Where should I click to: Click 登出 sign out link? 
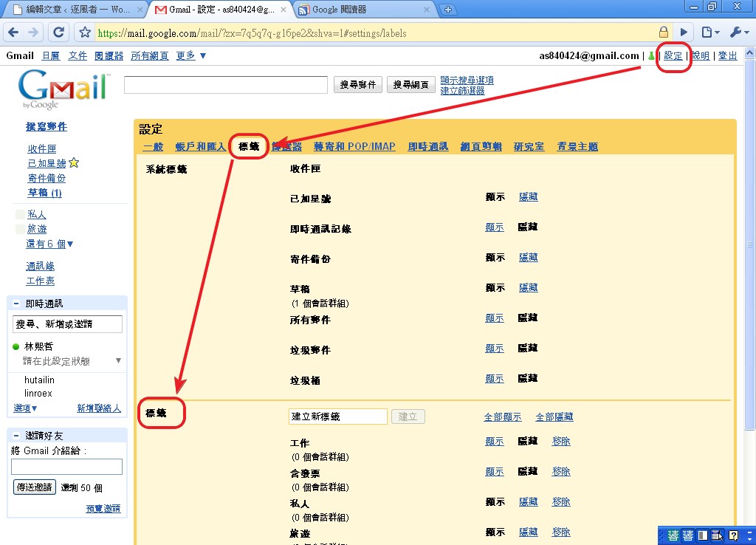coord(727,56)
